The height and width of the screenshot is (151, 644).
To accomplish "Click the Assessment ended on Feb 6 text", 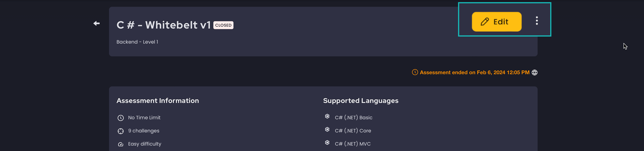I will click(x=474, y=72).
